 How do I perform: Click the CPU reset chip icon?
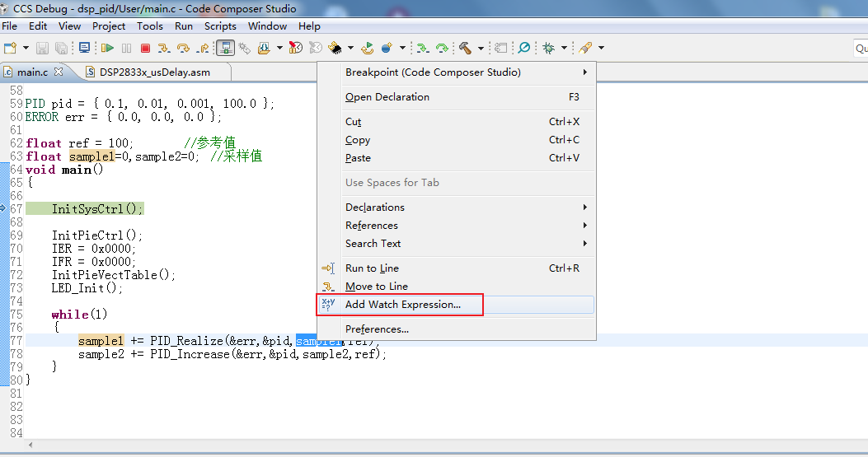(x=335, y=48)
